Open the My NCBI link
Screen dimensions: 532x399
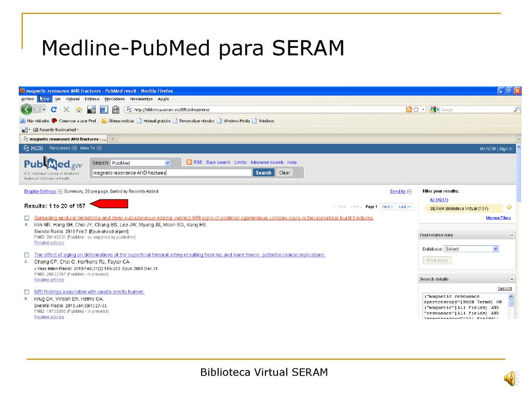pos(487,149)
